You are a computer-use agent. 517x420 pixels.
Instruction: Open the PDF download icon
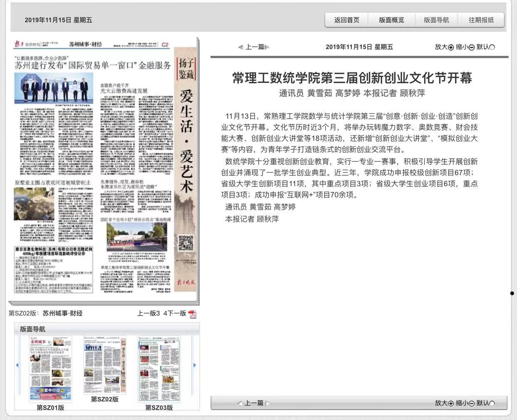coord(192,314)
